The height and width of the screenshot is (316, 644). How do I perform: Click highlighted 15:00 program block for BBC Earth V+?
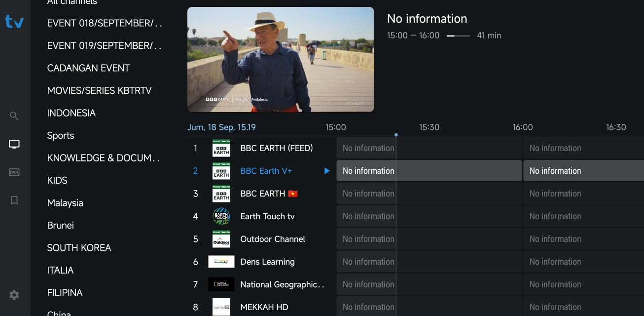[x=429, y=171]
